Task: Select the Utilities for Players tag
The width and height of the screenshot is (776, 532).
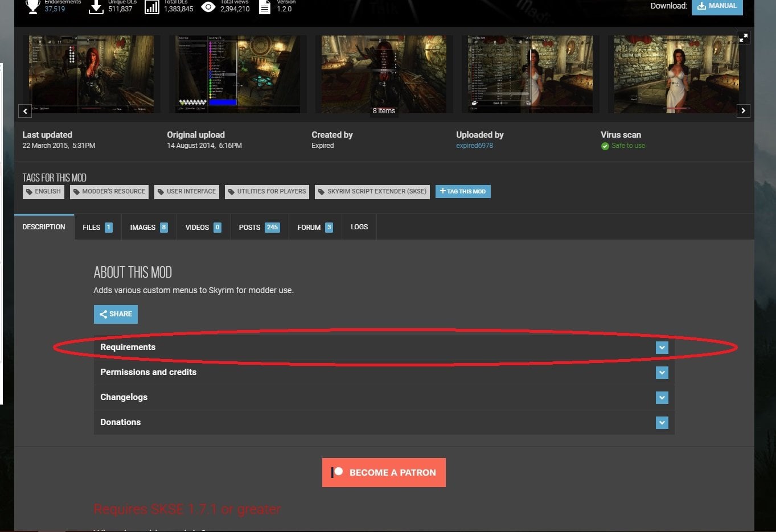Action: pos(267,192)
